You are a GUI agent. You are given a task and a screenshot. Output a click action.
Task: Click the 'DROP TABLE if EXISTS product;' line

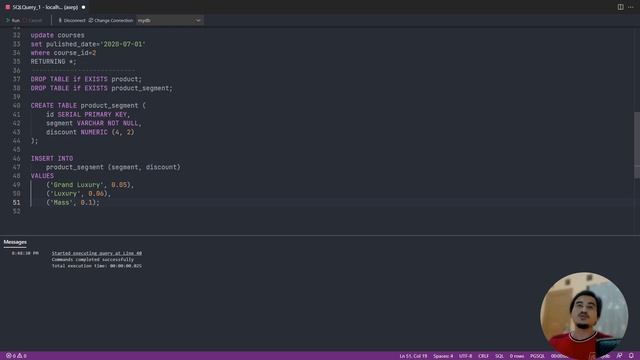(86, 79)
